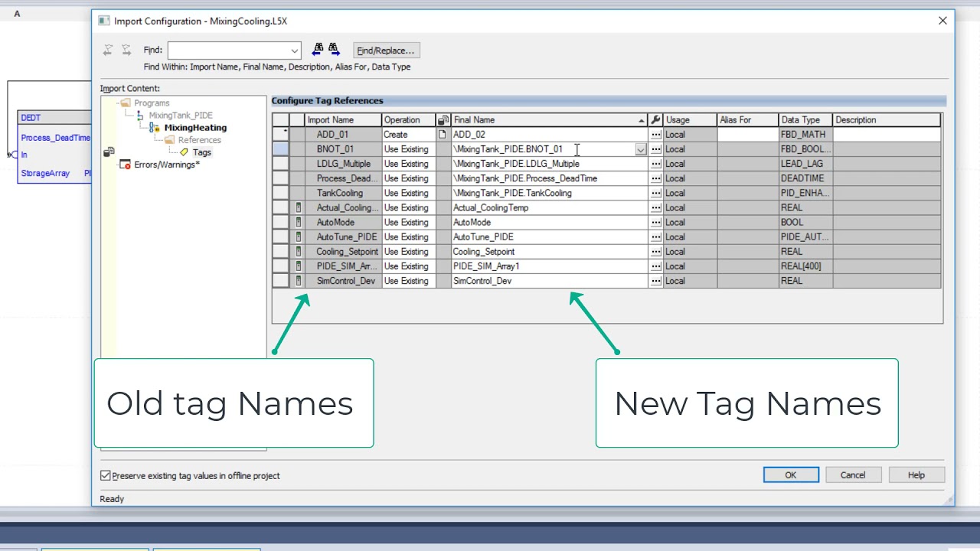Click the References folder icon
This screenshot has height=551, width=980.
170,140
